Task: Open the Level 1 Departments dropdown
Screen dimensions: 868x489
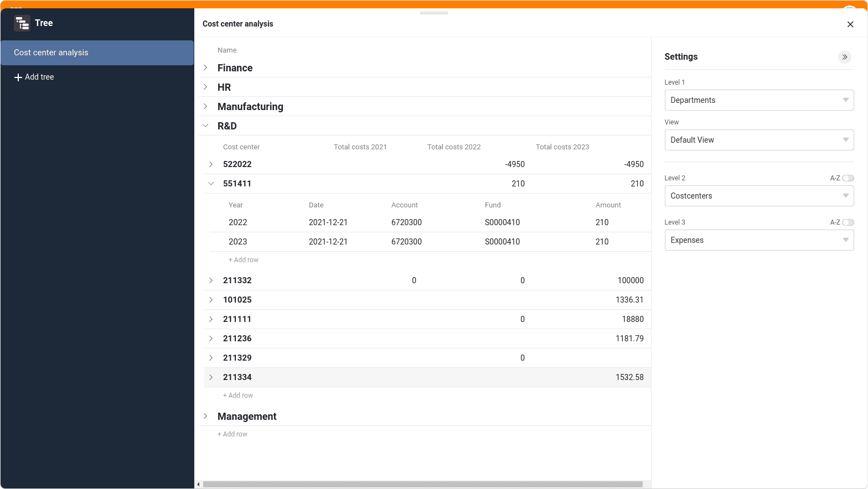Action: 759,100
